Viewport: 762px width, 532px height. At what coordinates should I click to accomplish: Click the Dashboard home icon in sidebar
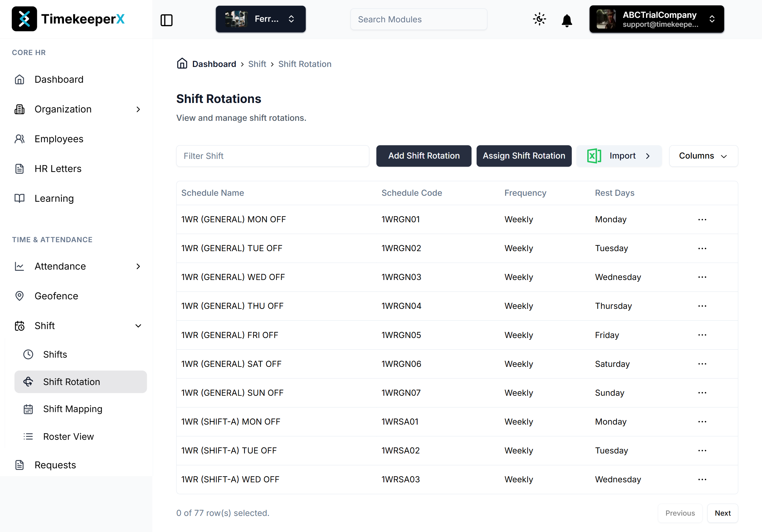click(x=20, y=80)
